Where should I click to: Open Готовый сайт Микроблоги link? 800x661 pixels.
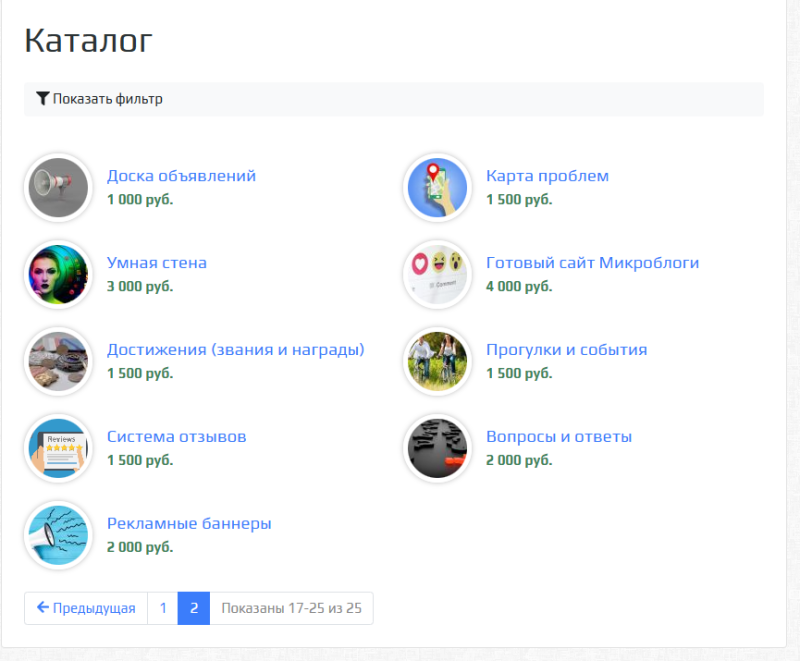tap(592, 263)
